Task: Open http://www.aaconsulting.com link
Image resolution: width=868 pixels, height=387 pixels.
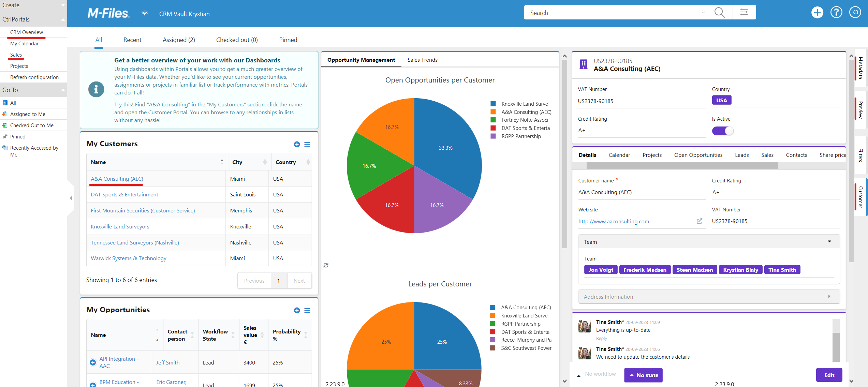Action: (614, 221)
